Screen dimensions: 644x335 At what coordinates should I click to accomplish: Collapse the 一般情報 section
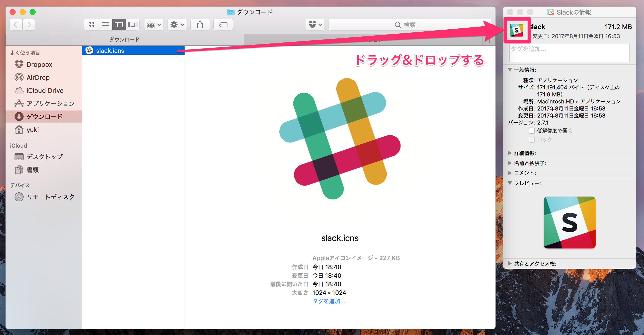pos(510,70)
